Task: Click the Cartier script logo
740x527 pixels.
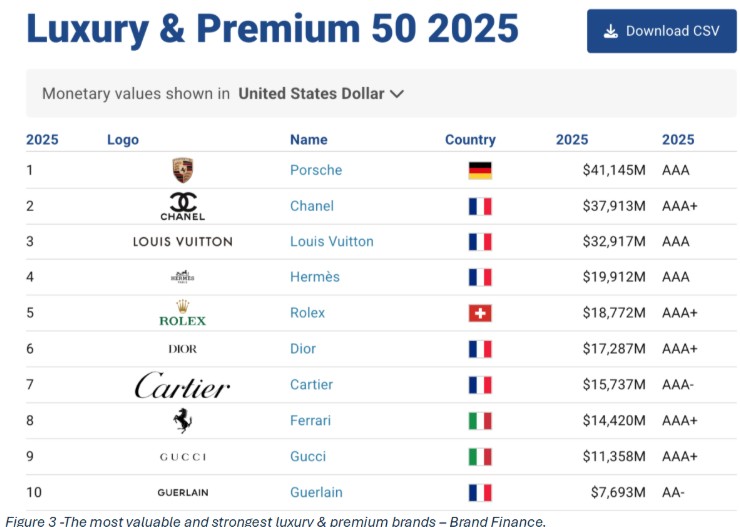Action: (x=183, y=385)
